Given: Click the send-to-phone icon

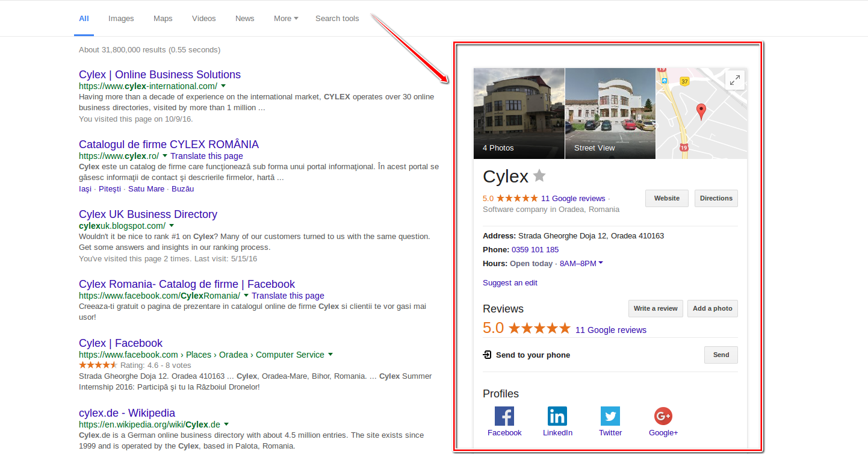Looking at the screenshot, I should (487, 355).
